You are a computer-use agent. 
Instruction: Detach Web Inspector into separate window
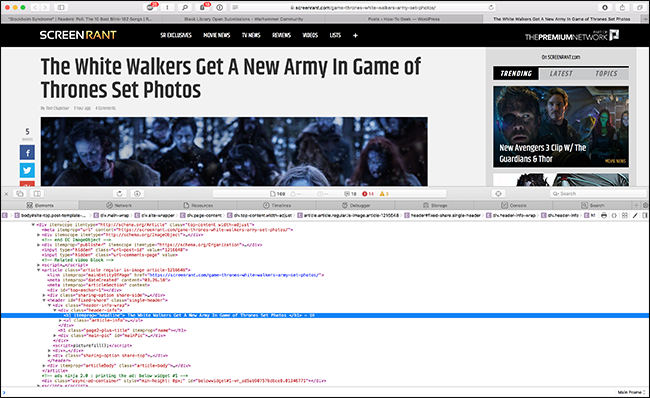[20, 194]
